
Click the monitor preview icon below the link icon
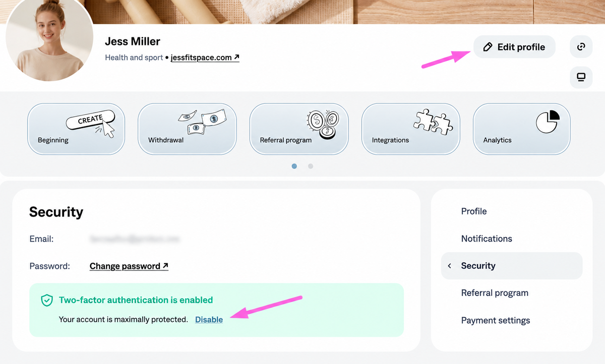click(x=581, y=77)
